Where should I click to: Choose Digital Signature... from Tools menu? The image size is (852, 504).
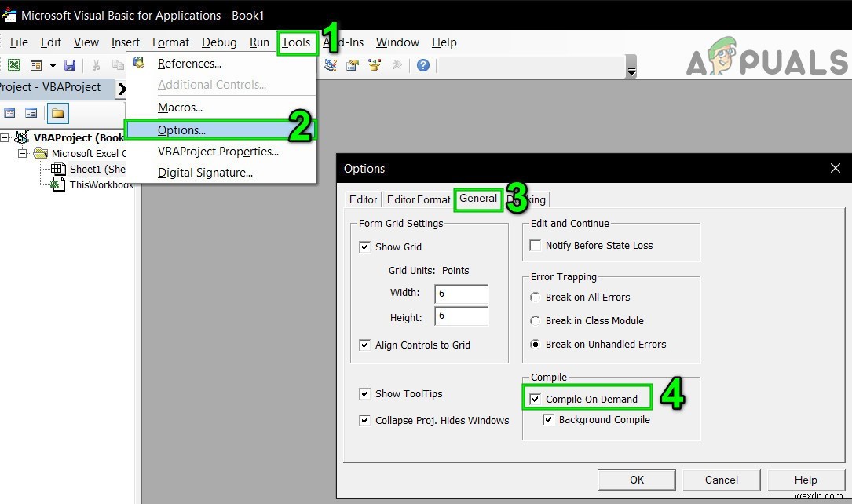coord(221,173)
